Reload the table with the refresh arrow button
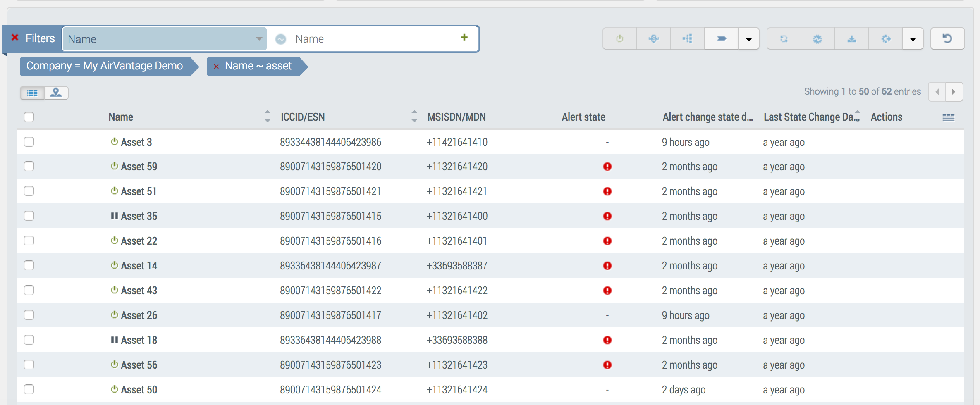 pyautogui.click(x=947, y=39)
